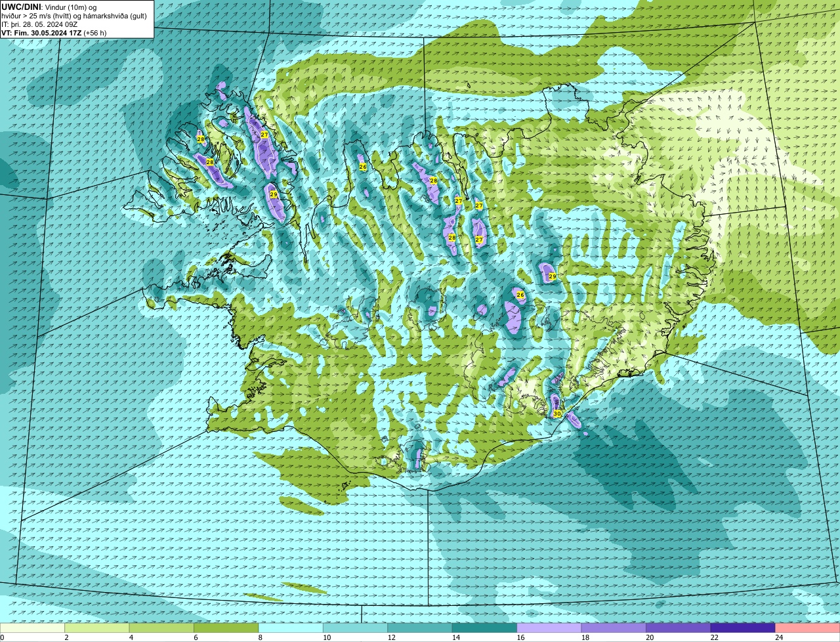Select the olive green 6–8 m/s legend swatch

(x=226, y=628)
